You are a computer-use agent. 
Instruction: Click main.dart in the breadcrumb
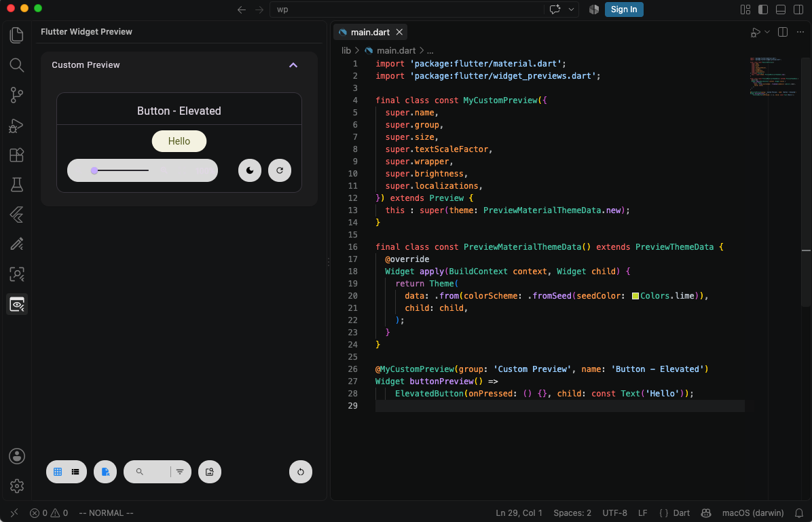tap(396, 50)
